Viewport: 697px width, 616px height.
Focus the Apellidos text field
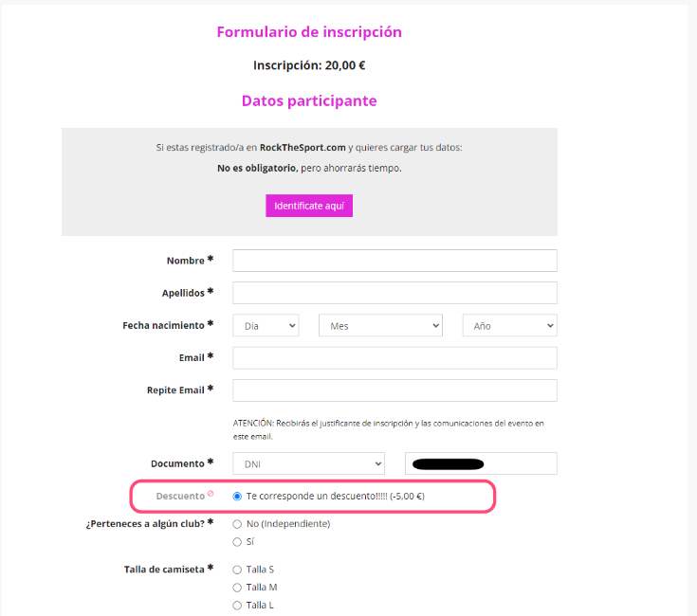pyautogui.click(x=394, y=293)
